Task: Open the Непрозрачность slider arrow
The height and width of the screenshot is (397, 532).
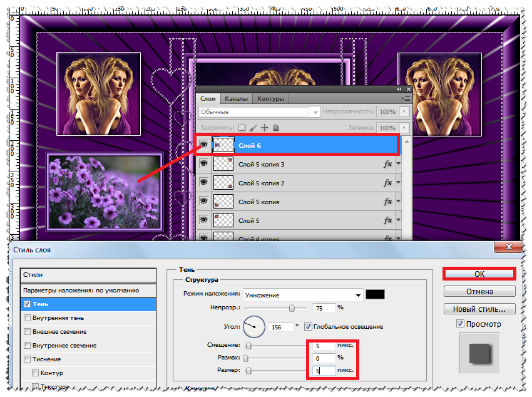Action: 404,111
